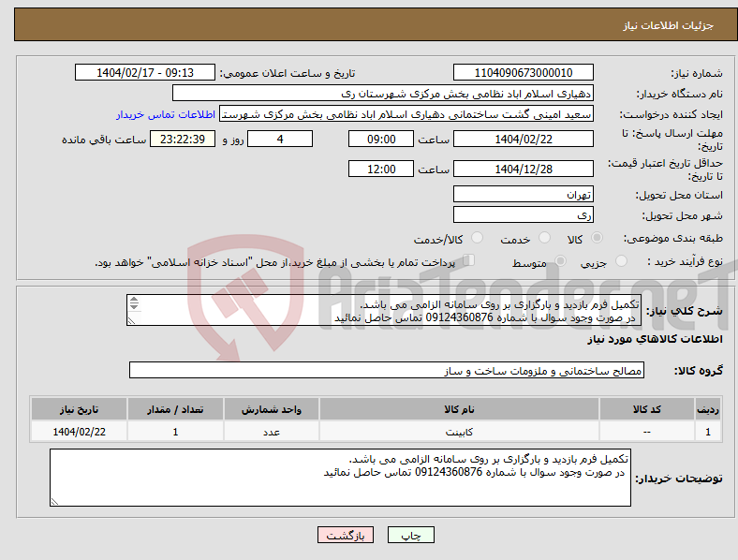Click the response deadline date 1404/02/22 field
The width and height of the screenshot is (738, 560).
[523, 139]
